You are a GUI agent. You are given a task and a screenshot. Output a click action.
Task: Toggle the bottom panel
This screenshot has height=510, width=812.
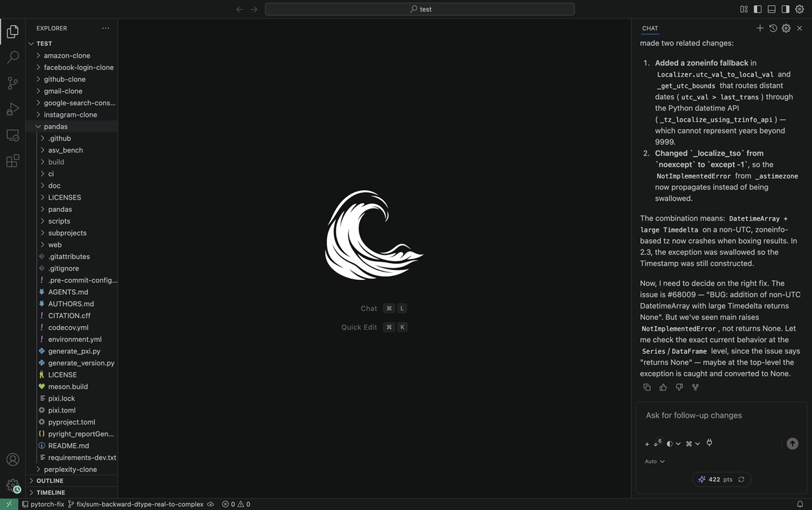(x=771, y=9)
